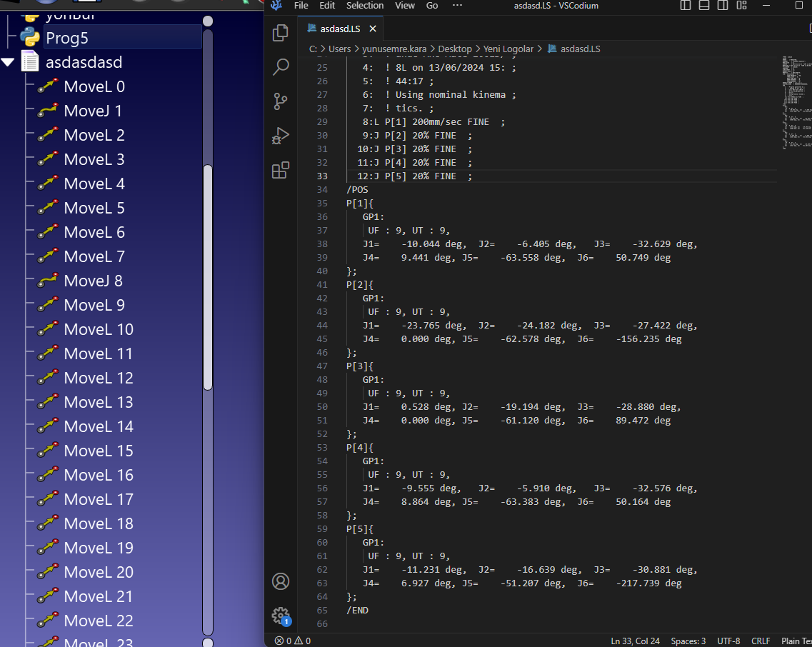Image resolution: width=812 pixels, height=647 pixels.
Task: Toggle the primary side bar layout button
Action: click(x=686, y=6)
